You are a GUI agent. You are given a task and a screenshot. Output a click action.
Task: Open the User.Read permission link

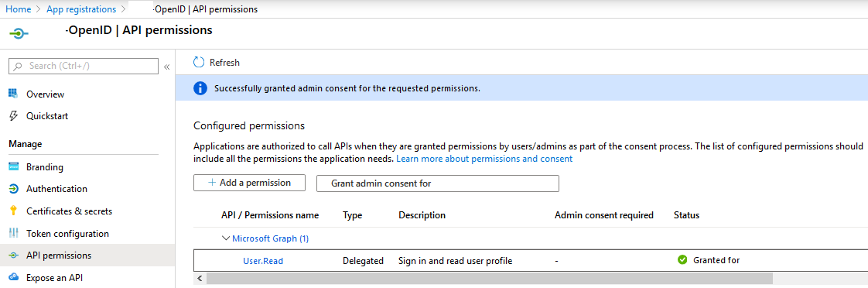click(263, 261)
